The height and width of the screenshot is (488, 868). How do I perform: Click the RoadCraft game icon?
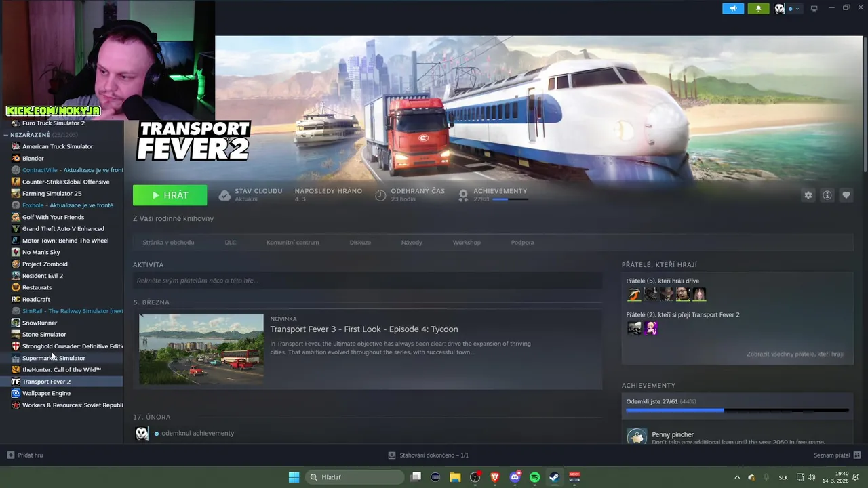[16, 300]
